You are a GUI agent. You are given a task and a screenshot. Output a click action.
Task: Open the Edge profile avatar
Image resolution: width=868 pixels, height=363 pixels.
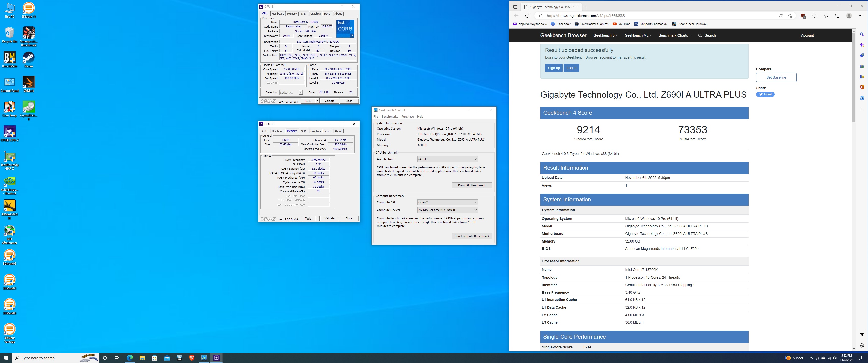coord(849,15)
